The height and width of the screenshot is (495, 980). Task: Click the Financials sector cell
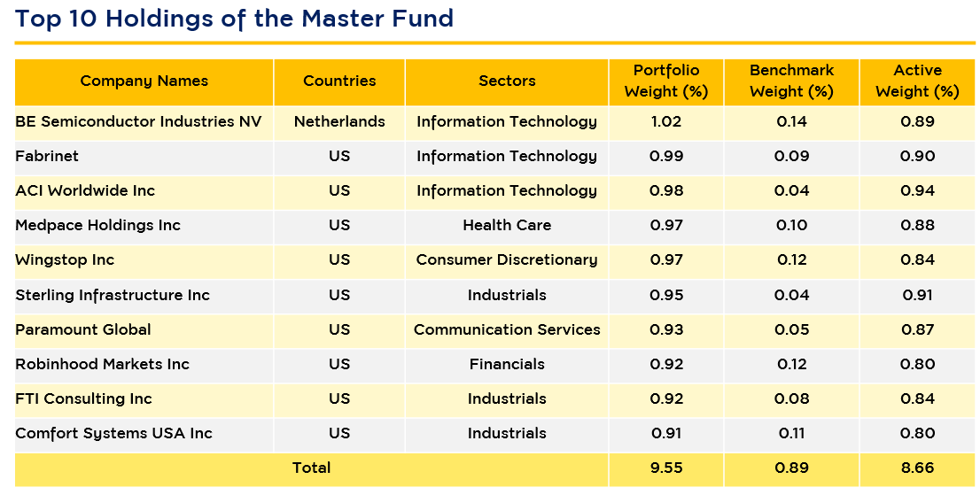click(507, 364)
